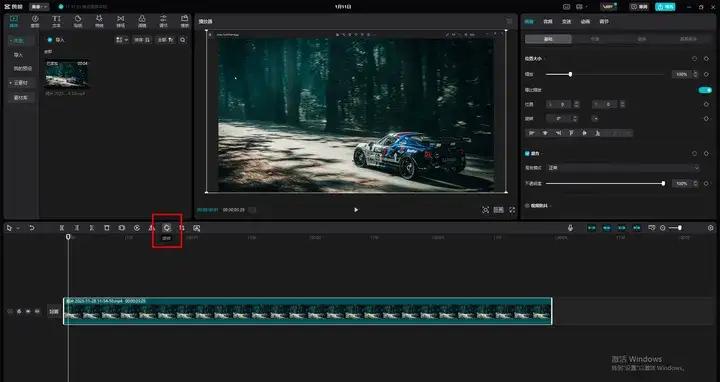720x382 pixels.
Task: Click the opacity slider handle
Action: [x=663, y=183]
